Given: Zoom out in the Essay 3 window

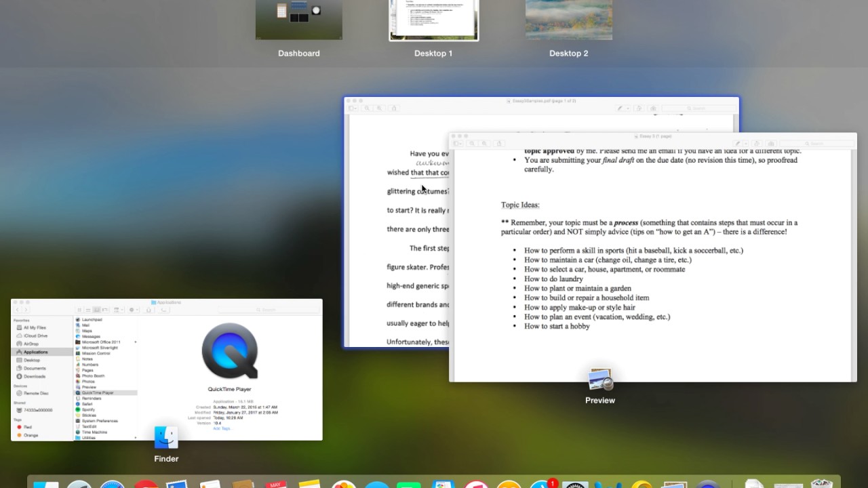Looking at the screenshot, I should pyautogui.click(x=473, y=144).
